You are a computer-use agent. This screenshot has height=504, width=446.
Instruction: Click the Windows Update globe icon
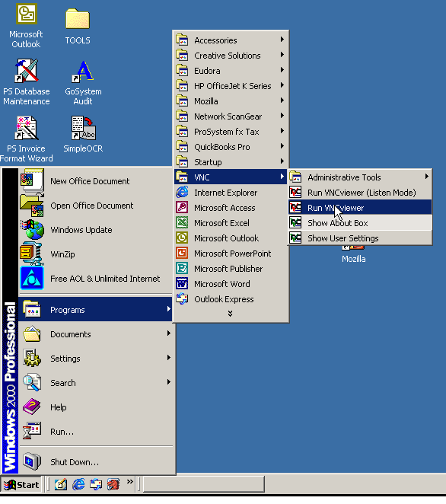[32, 229]
